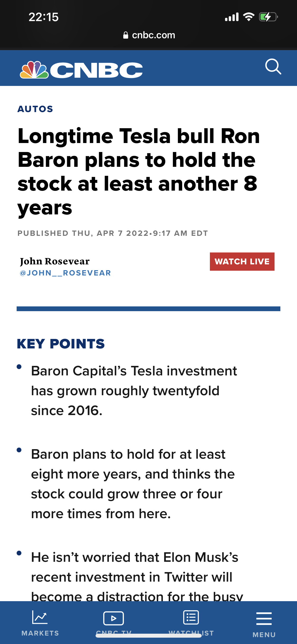Tap the Key Points heading

click(x=61, y=344)
